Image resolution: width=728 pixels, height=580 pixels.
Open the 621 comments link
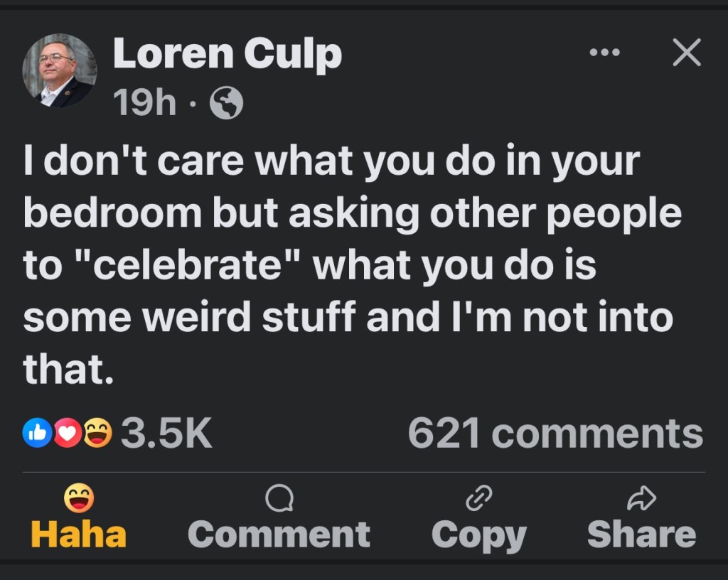555,432
